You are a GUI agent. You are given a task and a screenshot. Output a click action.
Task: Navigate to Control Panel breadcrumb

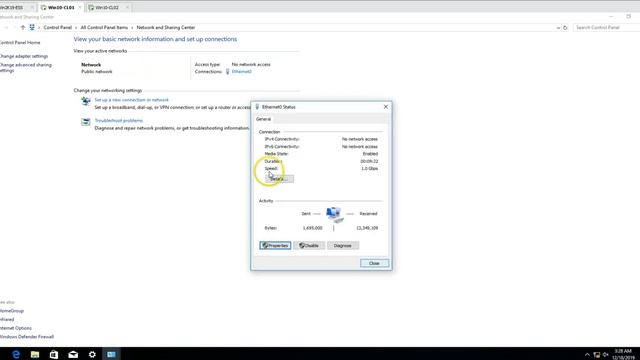[58, 27]
